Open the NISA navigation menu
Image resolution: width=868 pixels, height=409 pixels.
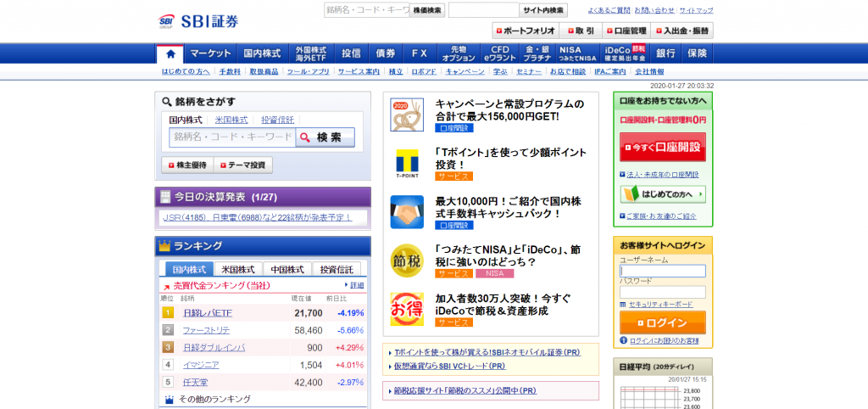pyautogui.click(x=576, y=53)
